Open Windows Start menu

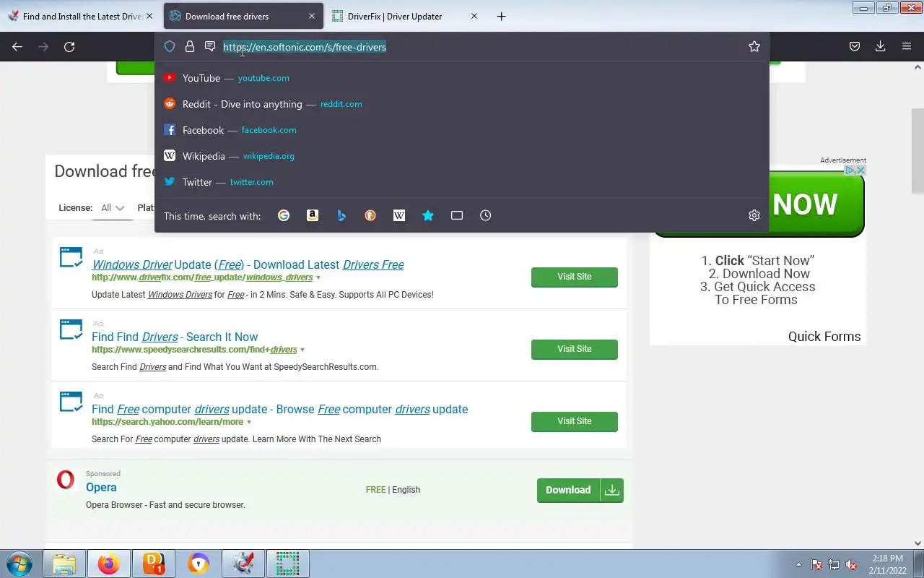coord(19,564)
